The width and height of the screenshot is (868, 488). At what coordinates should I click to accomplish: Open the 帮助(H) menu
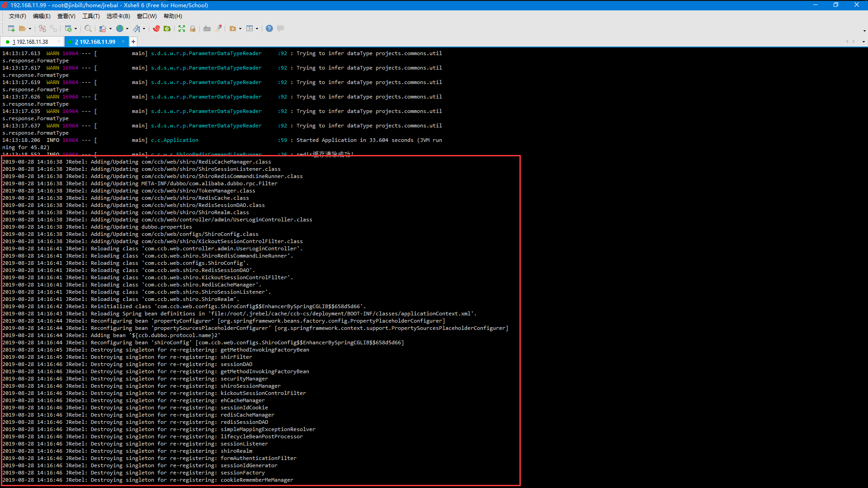[x=173, y=16]
